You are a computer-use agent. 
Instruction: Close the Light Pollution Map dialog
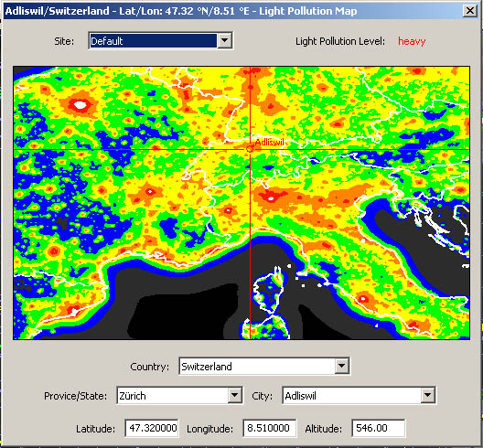click(x=470, y=11)
